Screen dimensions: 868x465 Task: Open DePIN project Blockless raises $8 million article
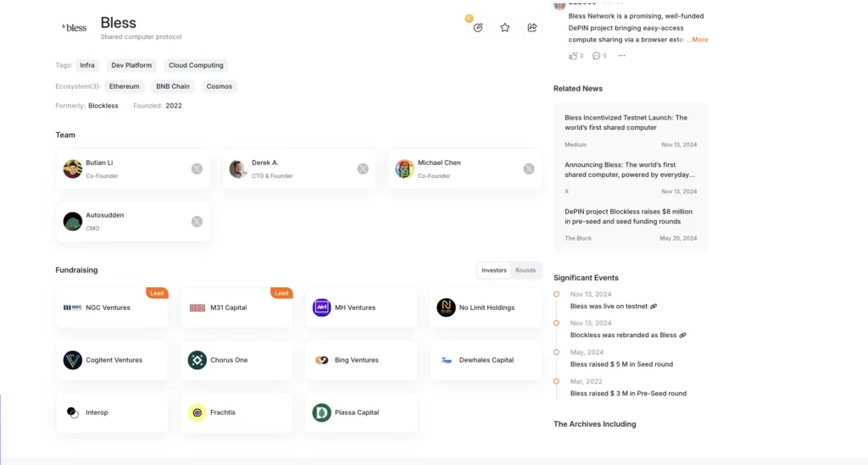(631, 217)
